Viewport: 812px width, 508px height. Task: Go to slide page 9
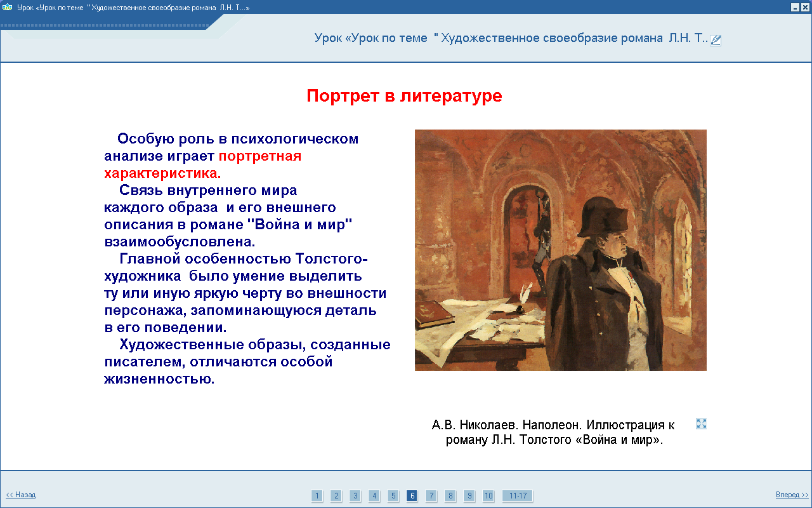pos(469,496)
